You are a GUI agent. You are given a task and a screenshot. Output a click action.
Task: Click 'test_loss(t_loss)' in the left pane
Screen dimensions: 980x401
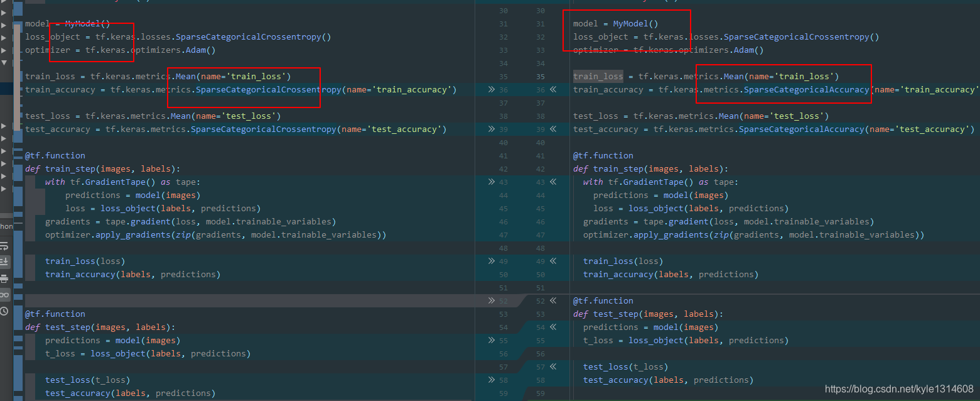point(88,380)
